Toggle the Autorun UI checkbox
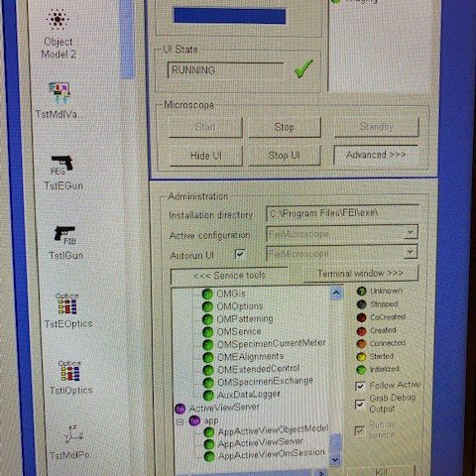 pyautogui.click(x=240, y=254)
